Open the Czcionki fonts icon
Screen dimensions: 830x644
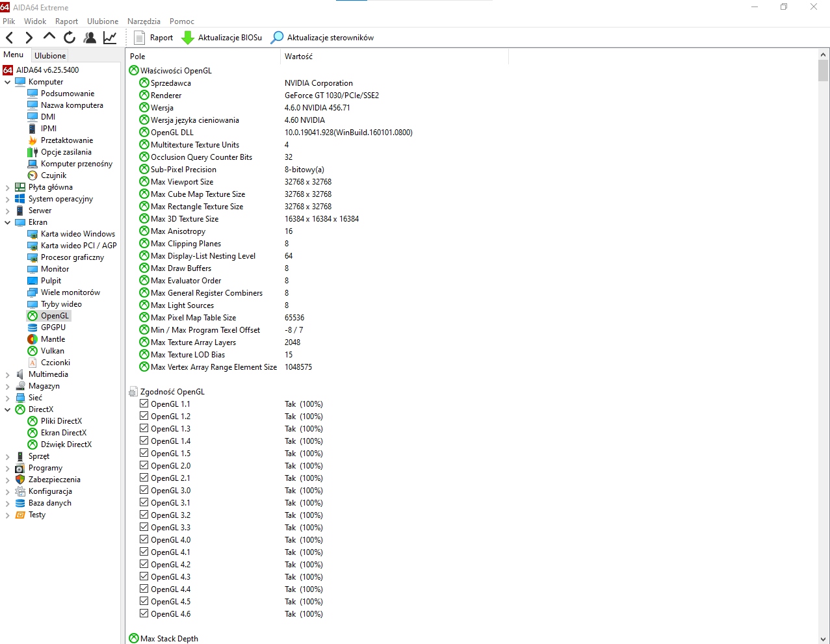(x=32, y=363)
